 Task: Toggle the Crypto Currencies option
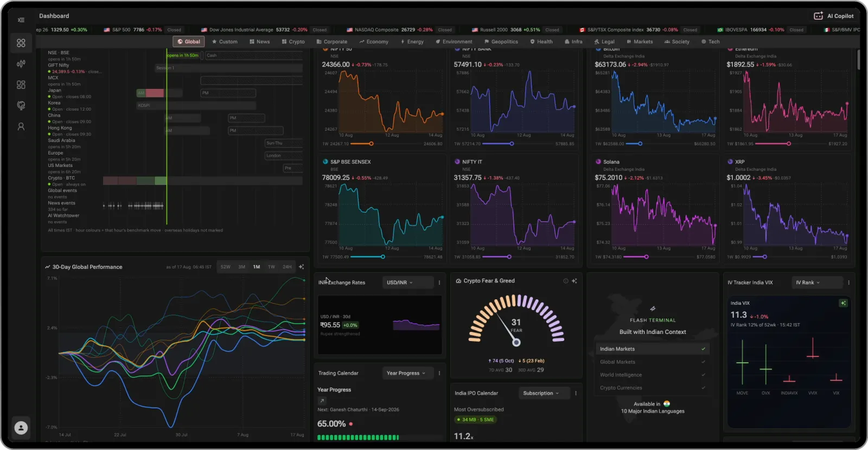(x=653, y=388)
